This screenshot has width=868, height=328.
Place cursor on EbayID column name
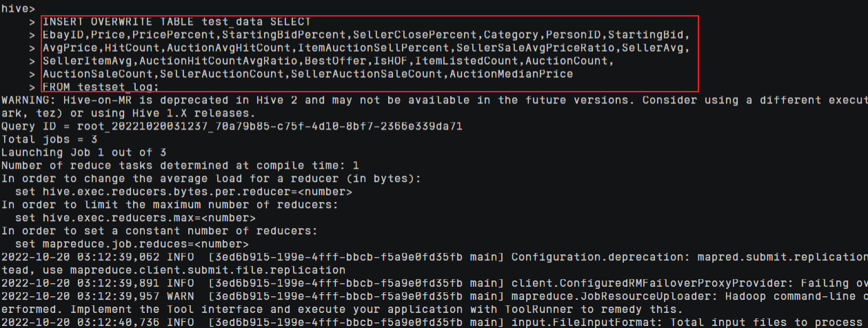65,34
